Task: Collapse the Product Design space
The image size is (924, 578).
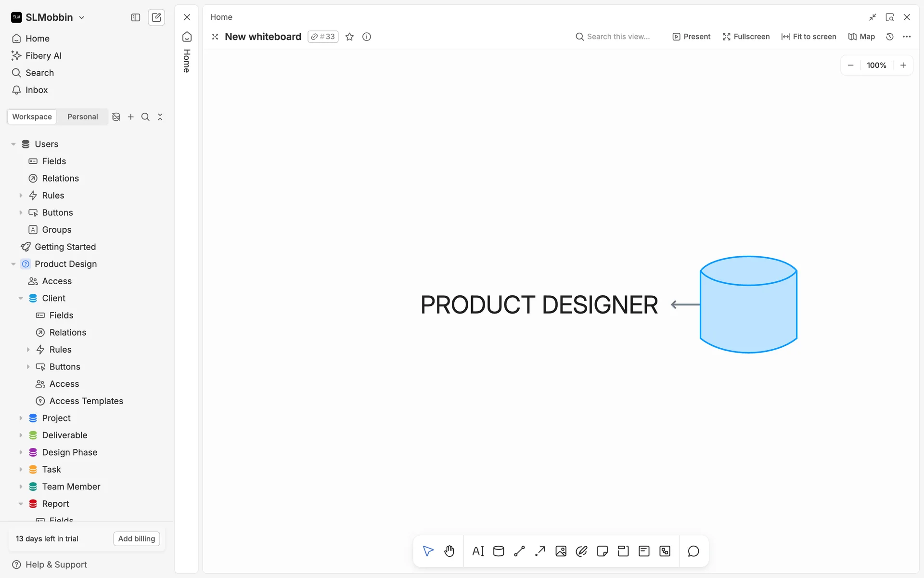Action: point(13,264)
